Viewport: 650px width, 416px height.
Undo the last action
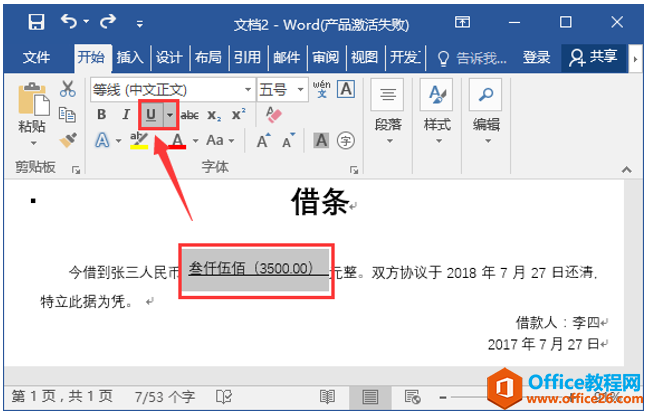pyautogui.click(x=69, y=21)
